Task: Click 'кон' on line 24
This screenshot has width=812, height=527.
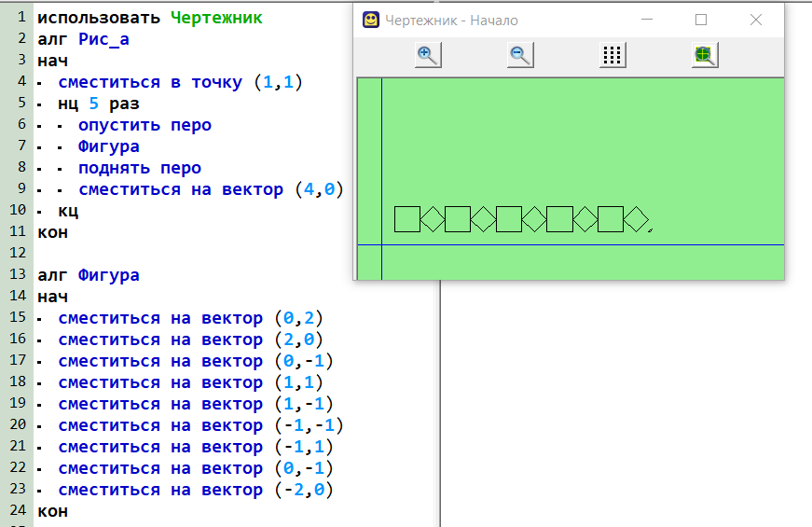Action: point(53,511)
